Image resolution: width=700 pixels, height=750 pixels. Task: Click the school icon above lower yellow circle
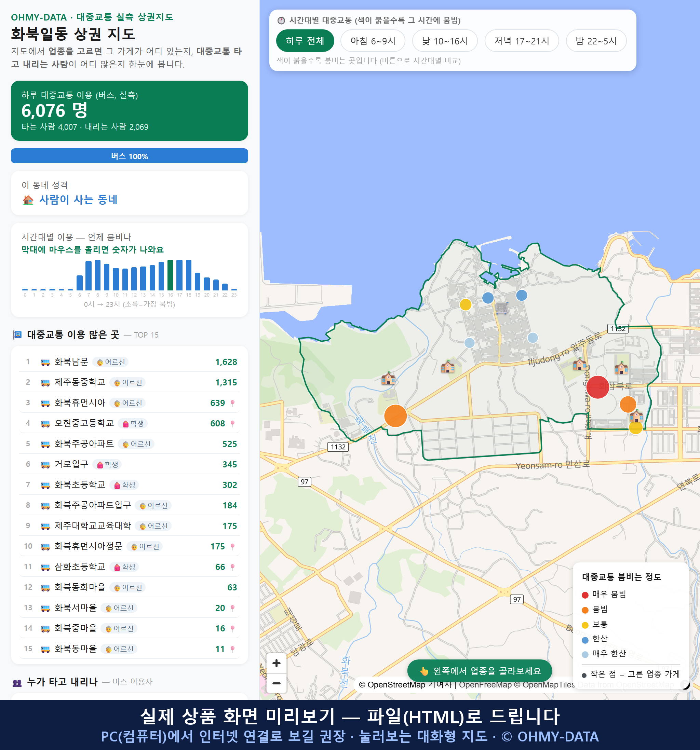pyautogui.click(x=636, y=416)
